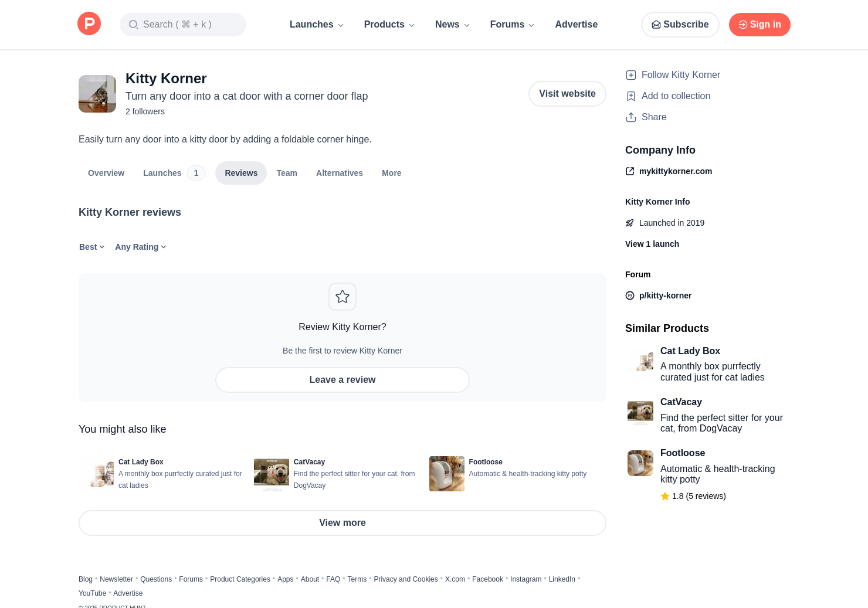
Task: Click the magnifier icon in the search bar
Action: click(134, 25)
